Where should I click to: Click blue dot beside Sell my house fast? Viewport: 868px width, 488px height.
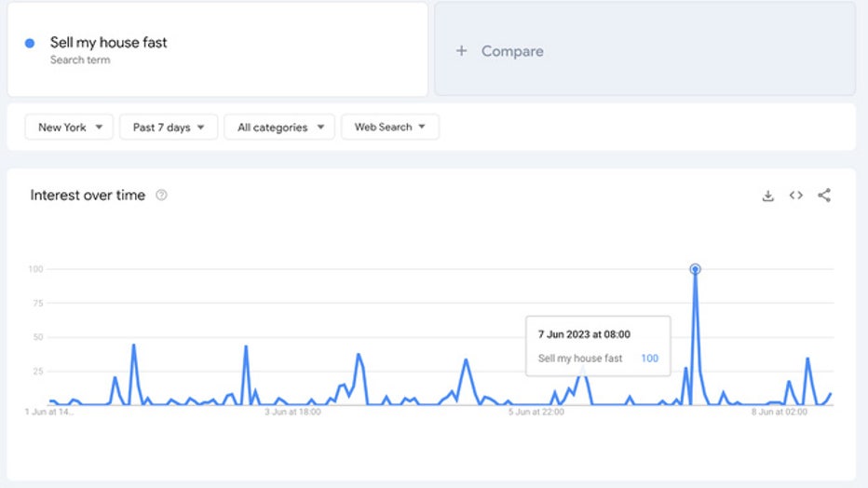(30, 43)
